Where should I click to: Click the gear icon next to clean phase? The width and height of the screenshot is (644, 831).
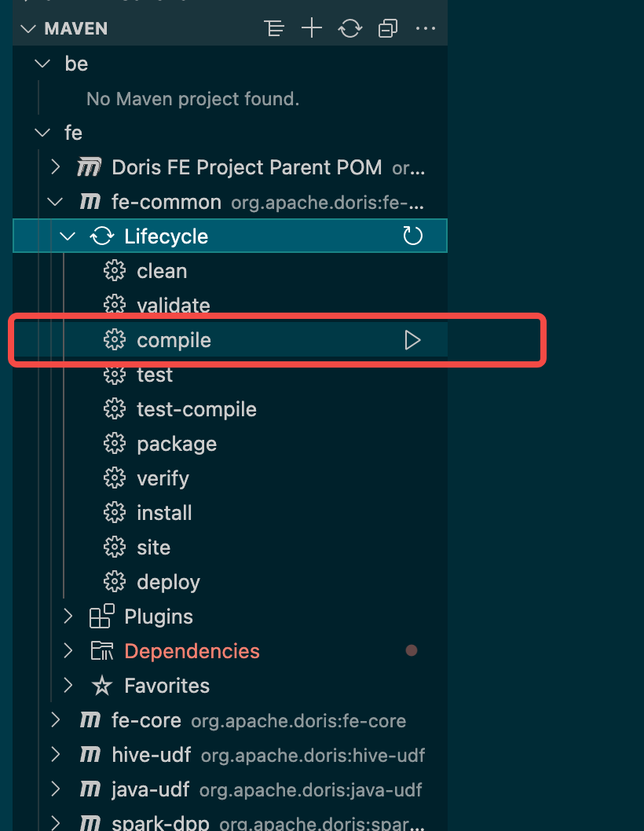coord(115,270)
